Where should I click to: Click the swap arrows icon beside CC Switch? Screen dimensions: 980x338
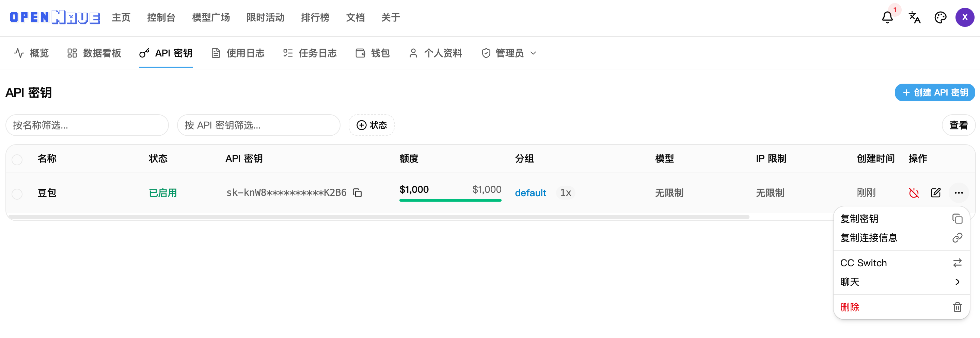coord(957,263)
